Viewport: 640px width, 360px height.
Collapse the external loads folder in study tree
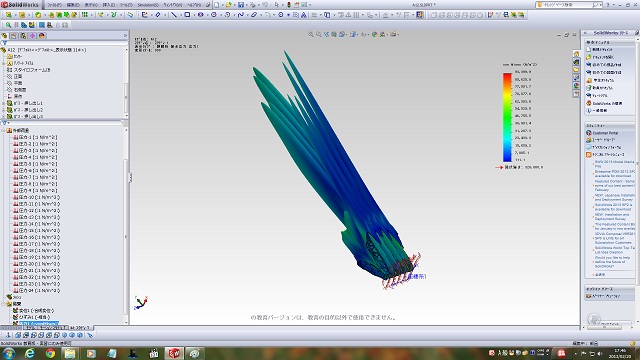(x=4, y=130)
